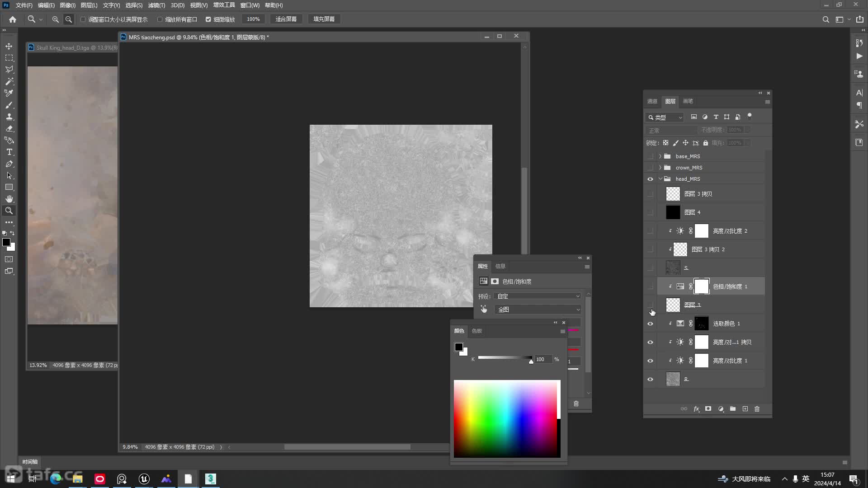Open the preset 自定 dropdown
The width and height of the screenshot is (868, 488).
point(538,296)
